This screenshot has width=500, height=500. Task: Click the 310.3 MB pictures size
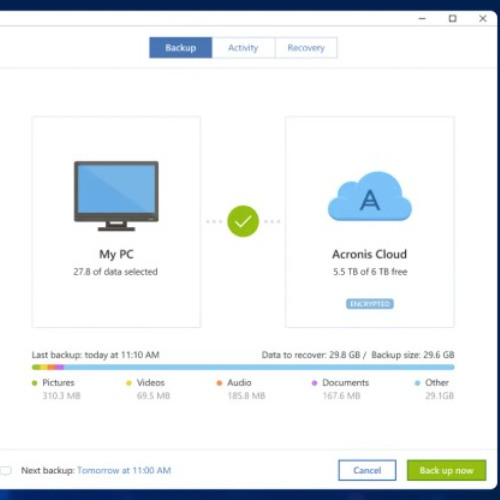[x=61, y=396]
